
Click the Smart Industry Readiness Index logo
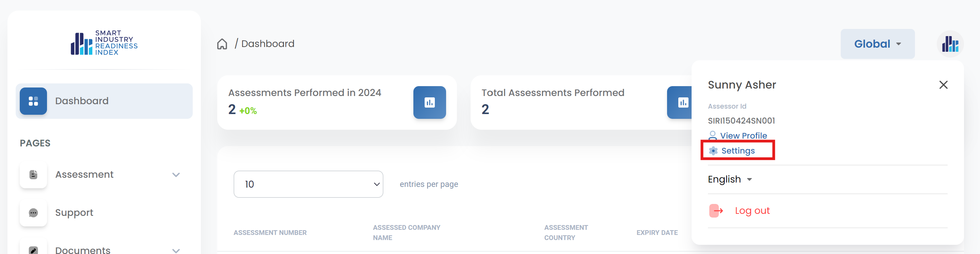[104, 43]
